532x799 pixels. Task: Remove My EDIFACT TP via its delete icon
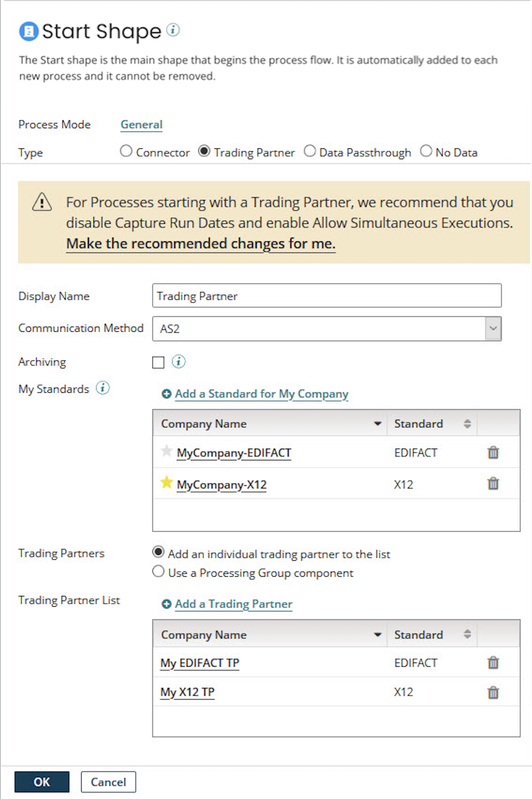493,663
